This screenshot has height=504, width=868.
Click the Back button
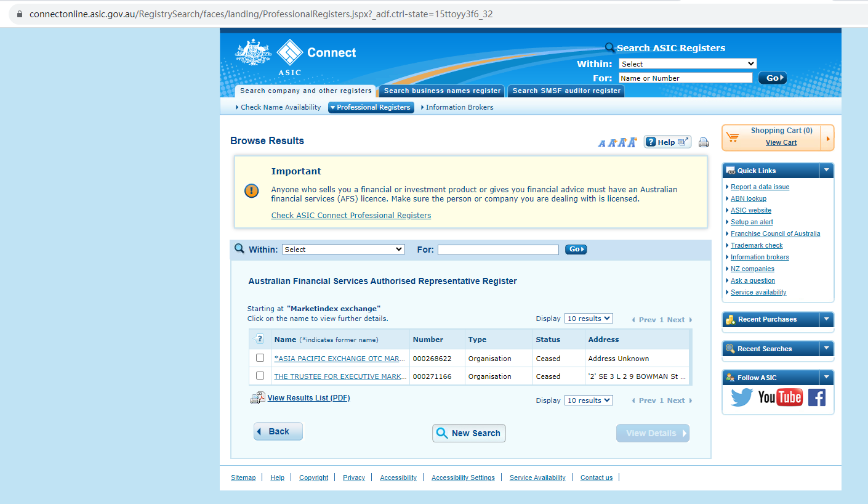278,431
